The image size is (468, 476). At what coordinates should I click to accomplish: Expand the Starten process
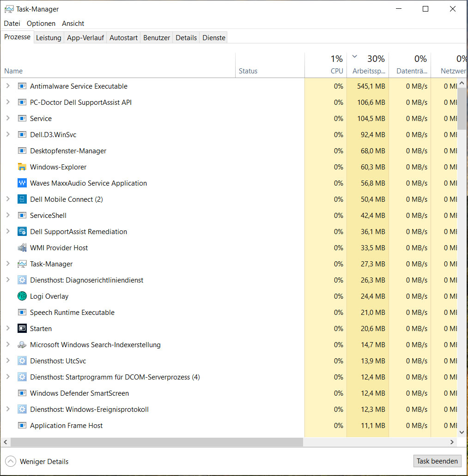tap(8, 328)
